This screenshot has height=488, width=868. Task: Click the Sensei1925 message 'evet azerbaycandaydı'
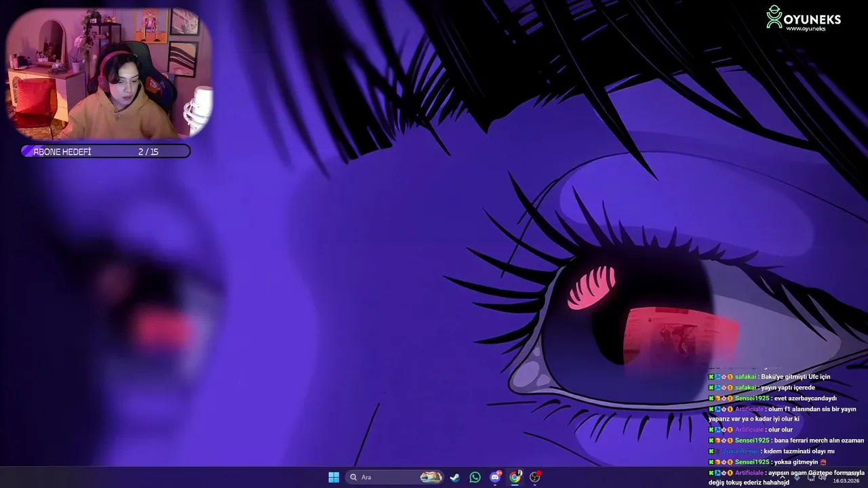pyautogui.click(x=772, y=399)
